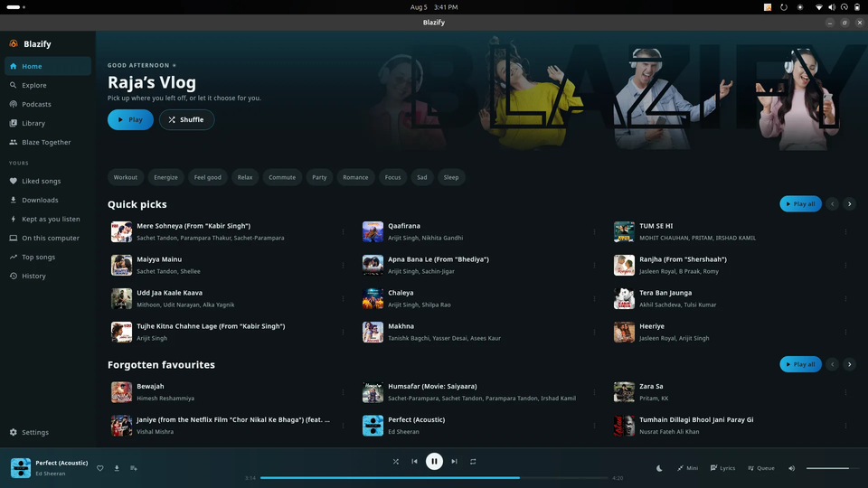The width and height of the screenshot is (868, 488).
Task: Open more options for Maiyya Mainu
Action: click(x=344, y=265)
